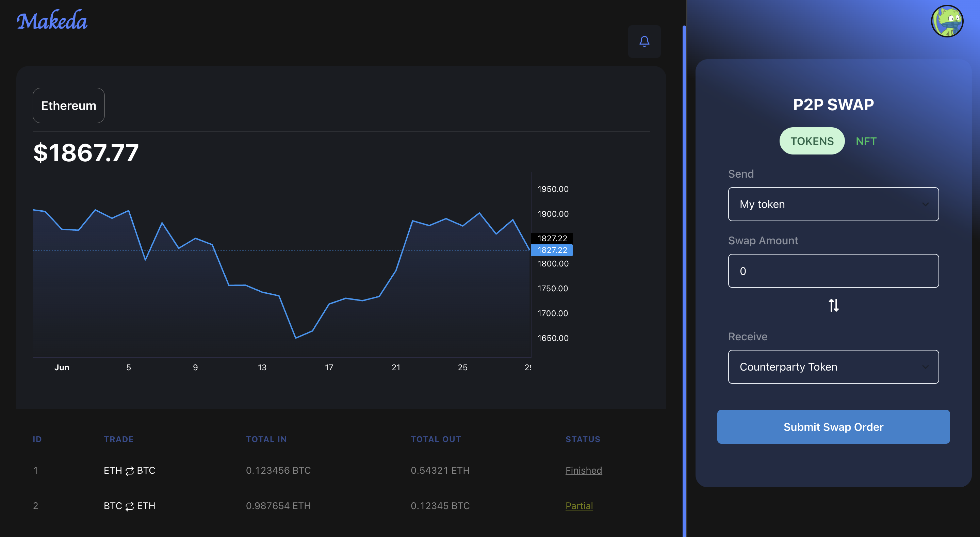Viewport: 980px width, 537px height.
Task: Open the Finished status link
Action: click(x=583, y=470)
